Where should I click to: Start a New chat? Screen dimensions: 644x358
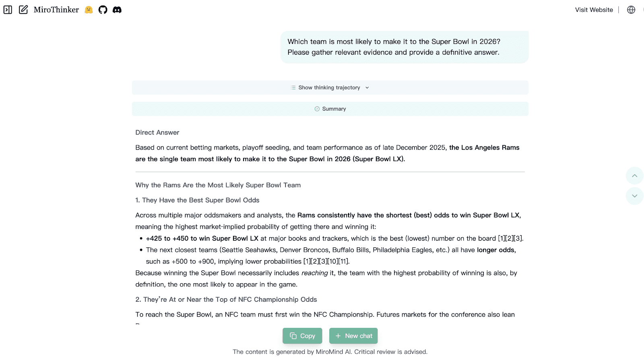(353, 336)
